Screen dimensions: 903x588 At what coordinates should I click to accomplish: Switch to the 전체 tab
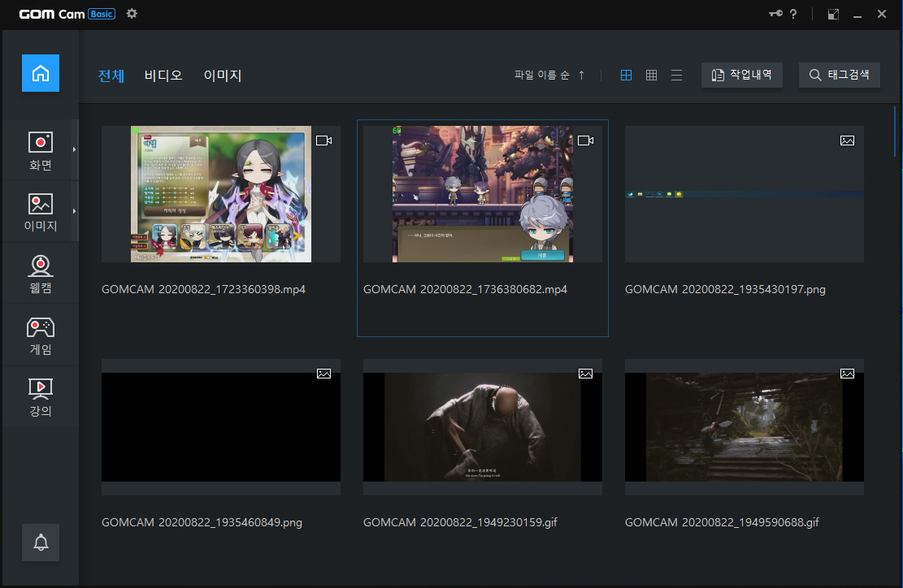click(111, 76)
